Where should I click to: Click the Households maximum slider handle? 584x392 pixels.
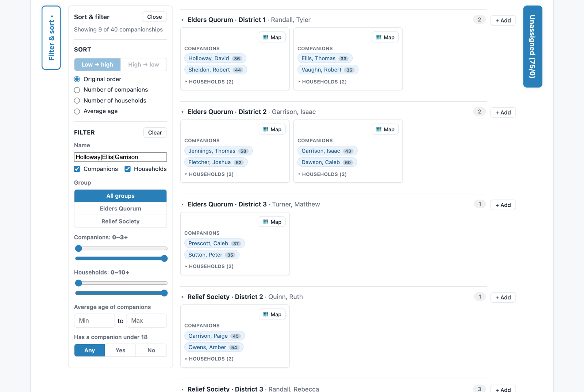[164, 293]
